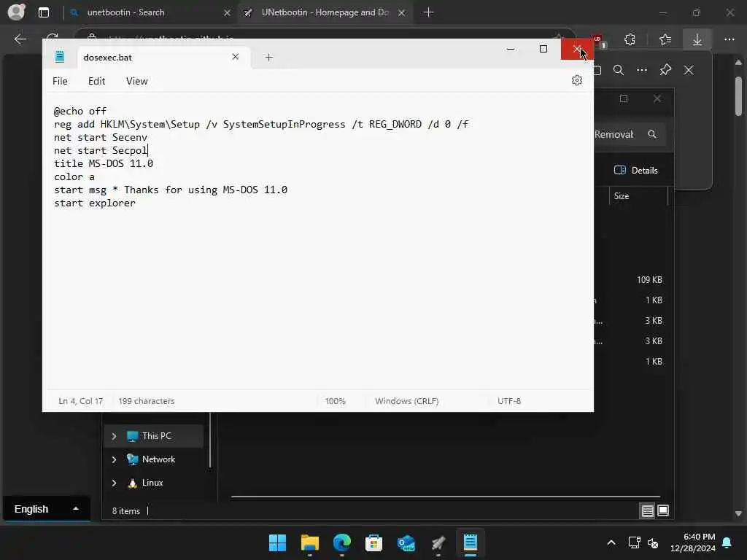Open Edge settings and more ellipsis
Viewport: 747px width, 560px height.
click(729, 39)
